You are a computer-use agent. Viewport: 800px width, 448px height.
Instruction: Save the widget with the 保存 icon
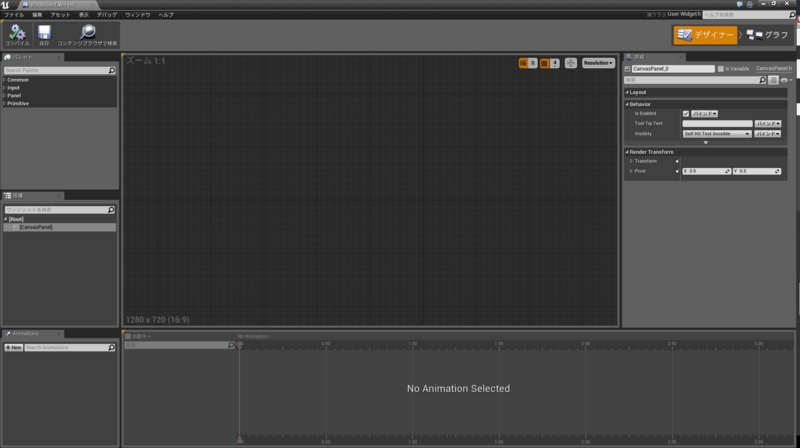point(44,35)
